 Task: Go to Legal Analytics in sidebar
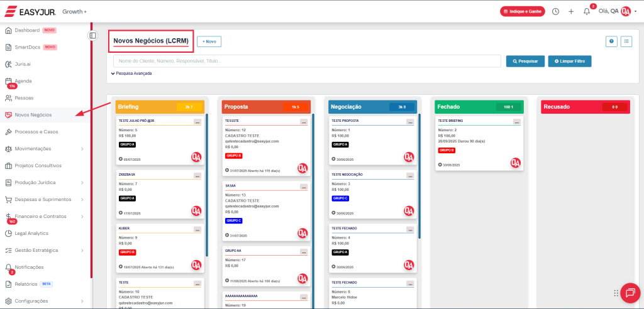(x=31, y=233)
